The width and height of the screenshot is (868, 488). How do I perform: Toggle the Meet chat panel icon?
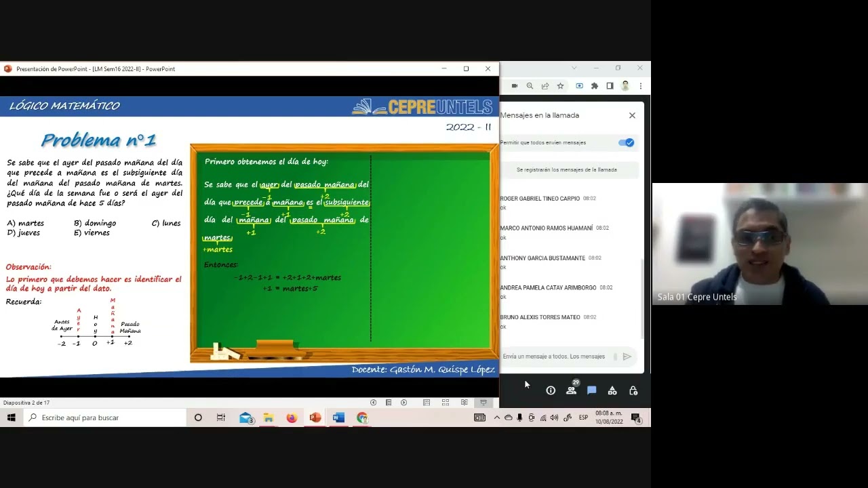tap(592, 390)
